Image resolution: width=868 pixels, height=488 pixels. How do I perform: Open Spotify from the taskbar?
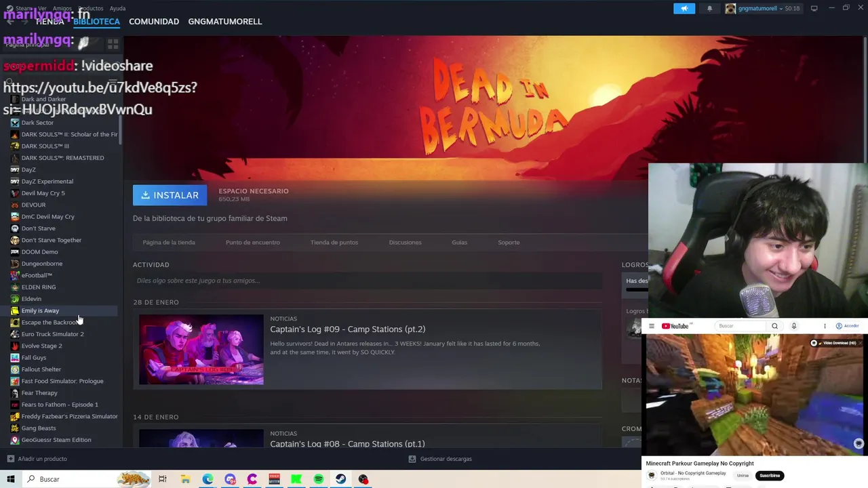(x=319, y=479)
